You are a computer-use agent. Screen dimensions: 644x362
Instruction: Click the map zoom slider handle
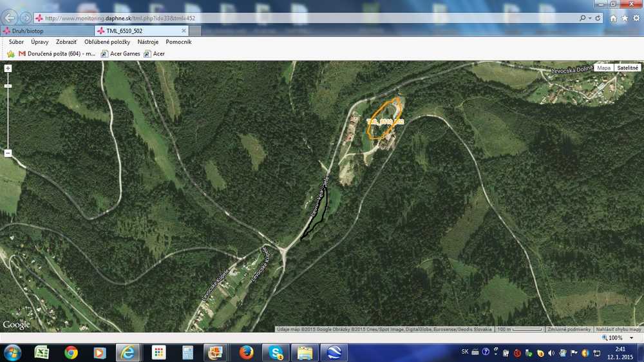click(8, 86)
